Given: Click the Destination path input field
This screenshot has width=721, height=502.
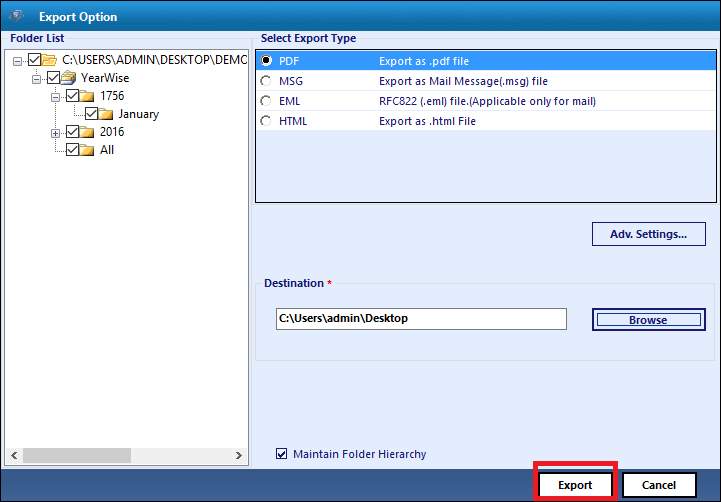Looking at the screenshot, I should pos(421,319).
